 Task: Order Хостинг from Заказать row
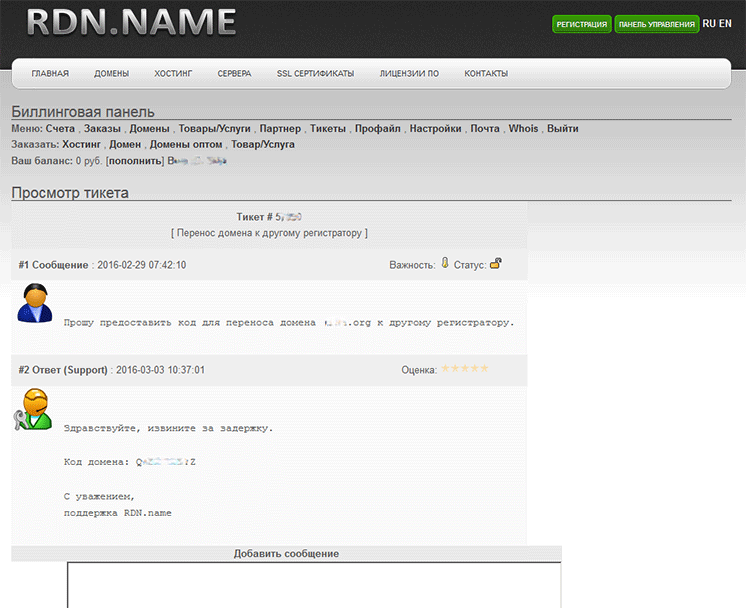click(81, 144)
